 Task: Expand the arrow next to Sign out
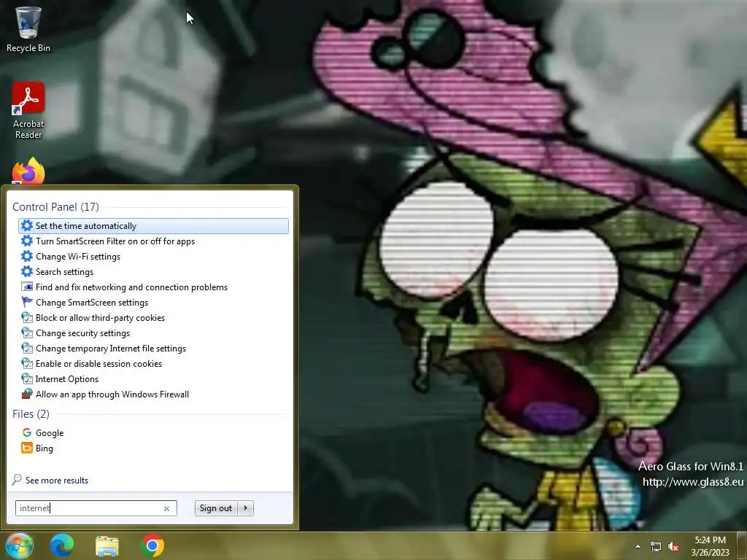pyautogui.click(x=246, y=508)
